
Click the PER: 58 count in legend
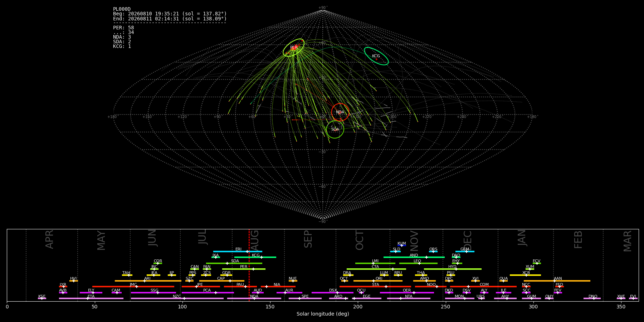pos(123,28)
